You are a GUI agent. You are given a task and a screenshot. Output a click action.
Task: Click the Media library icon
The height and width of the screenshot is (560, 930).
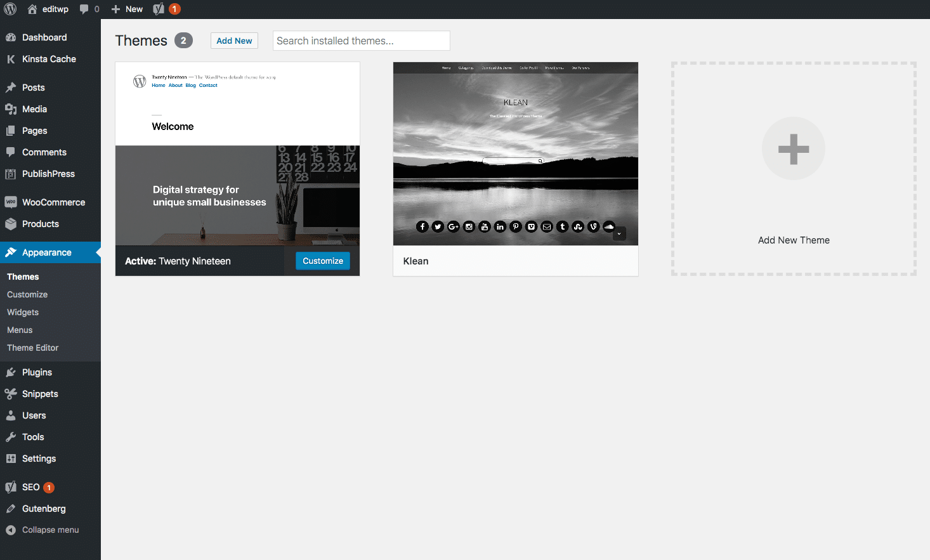pyautogui.click(x=13, y=108)
